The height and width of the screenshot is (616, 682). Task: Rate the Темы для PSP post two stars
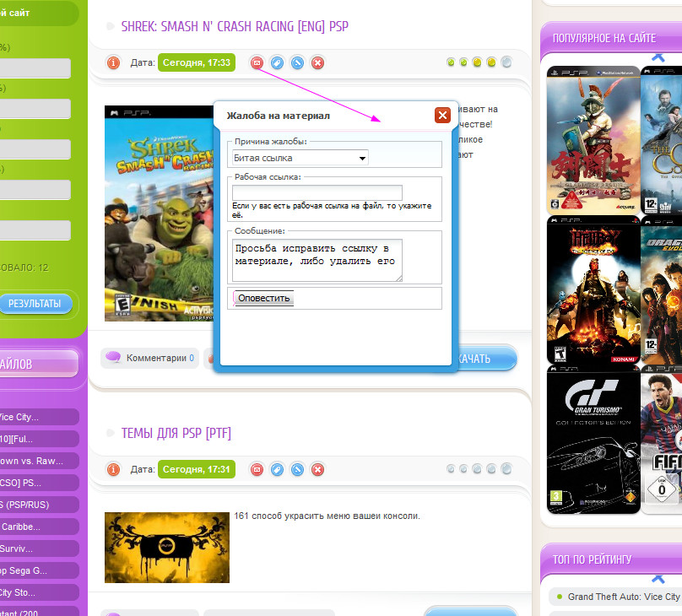coord(463,469)
